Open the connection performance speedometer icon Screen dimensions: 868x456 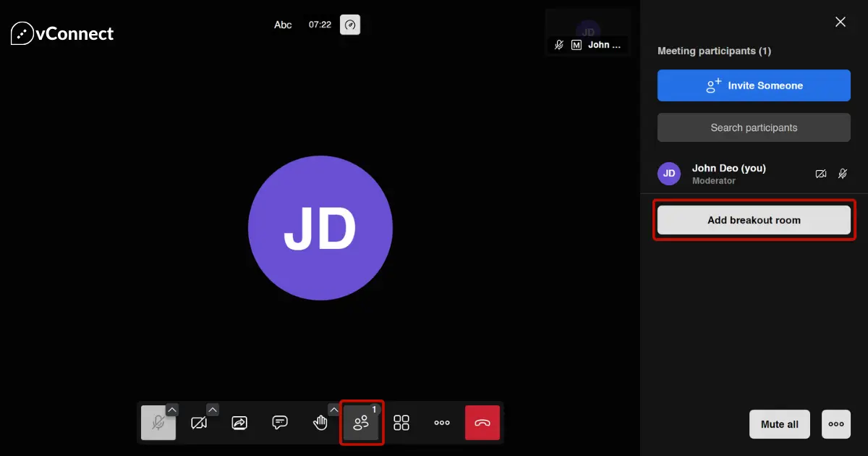click(350, 25)
